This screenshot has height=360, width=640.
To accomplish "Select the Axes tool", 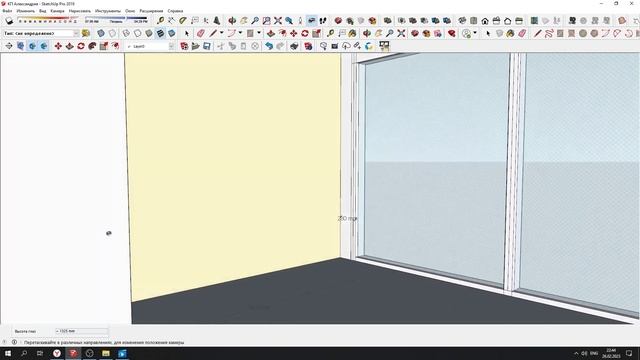I will (x=206, y=20).
